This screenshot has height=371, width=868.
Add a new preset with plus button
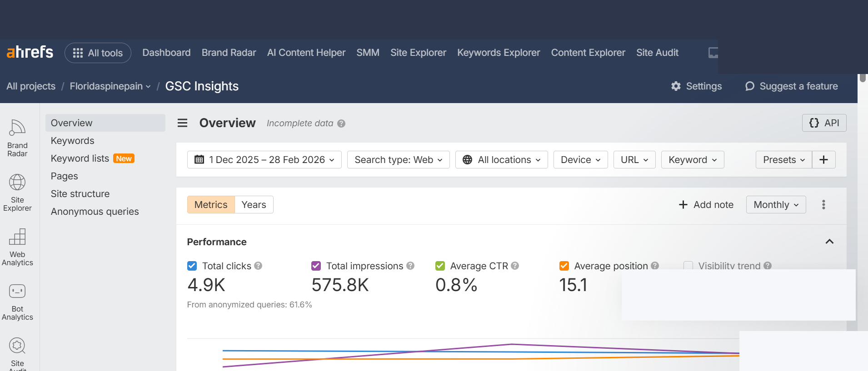coord(823,160)
